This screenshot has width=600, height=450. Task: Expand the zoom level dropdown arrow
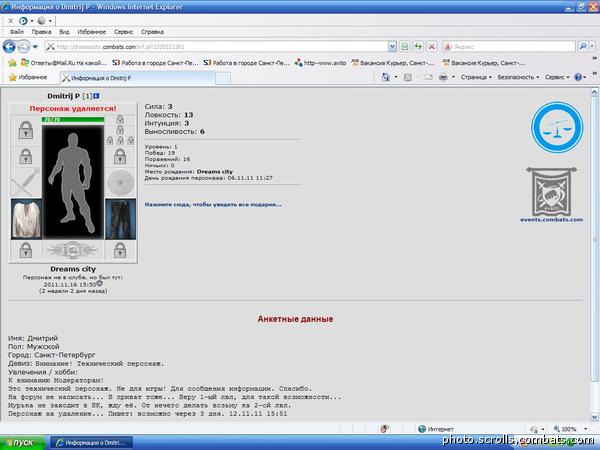[x=586, y=429]
